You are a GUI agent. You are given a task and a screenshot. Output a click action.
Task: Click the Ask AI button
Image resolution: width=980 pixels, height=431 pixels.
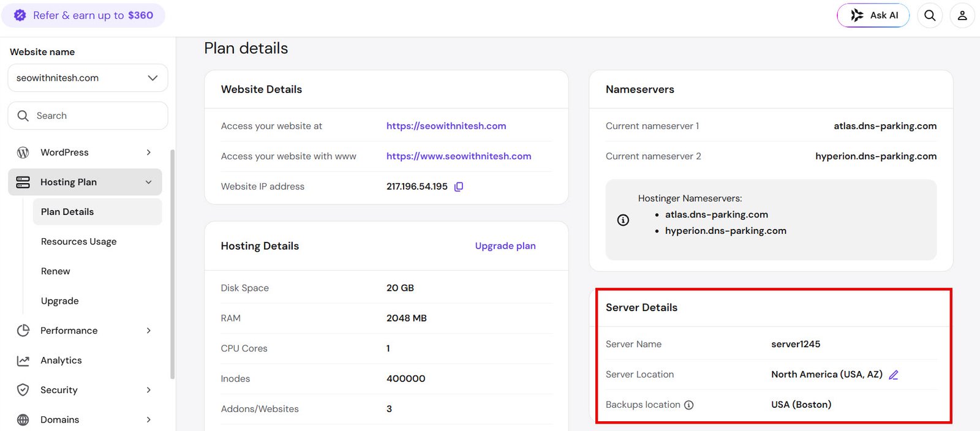pyautogui.click(x=873, y=15)
